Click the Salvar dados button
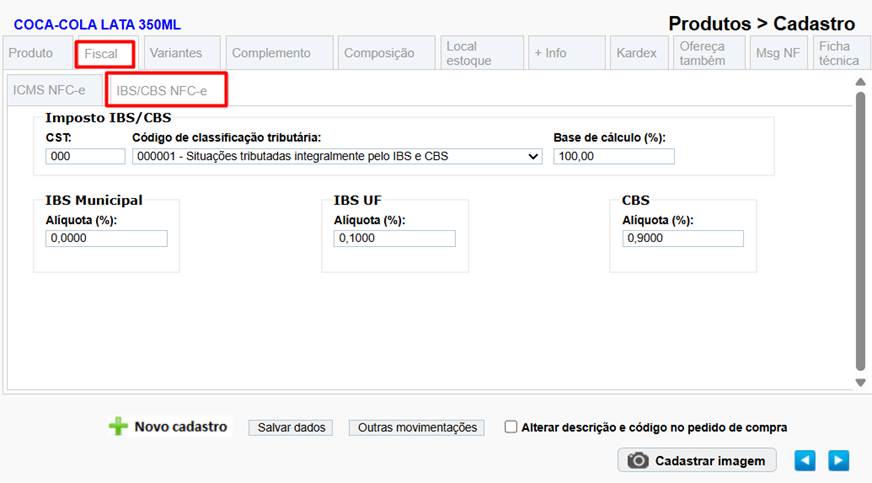The width and height of the screenshot is (872, 483). click(x=291, y=427)
